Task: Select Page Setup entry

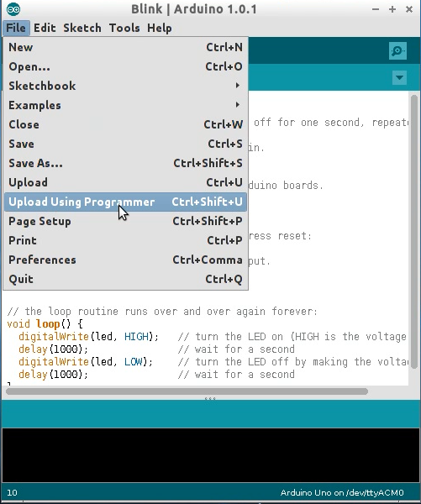Action: point(125,221)
